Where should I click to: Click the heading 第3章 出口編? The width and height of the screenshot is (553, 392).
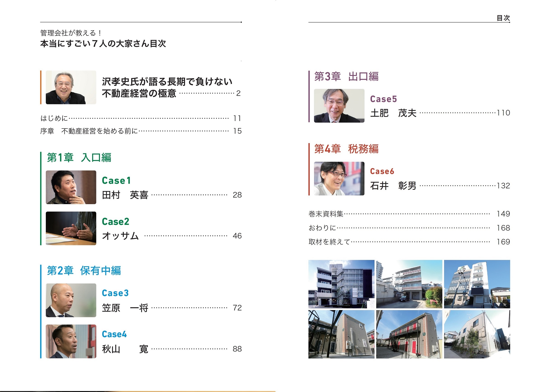click(346, 77)
